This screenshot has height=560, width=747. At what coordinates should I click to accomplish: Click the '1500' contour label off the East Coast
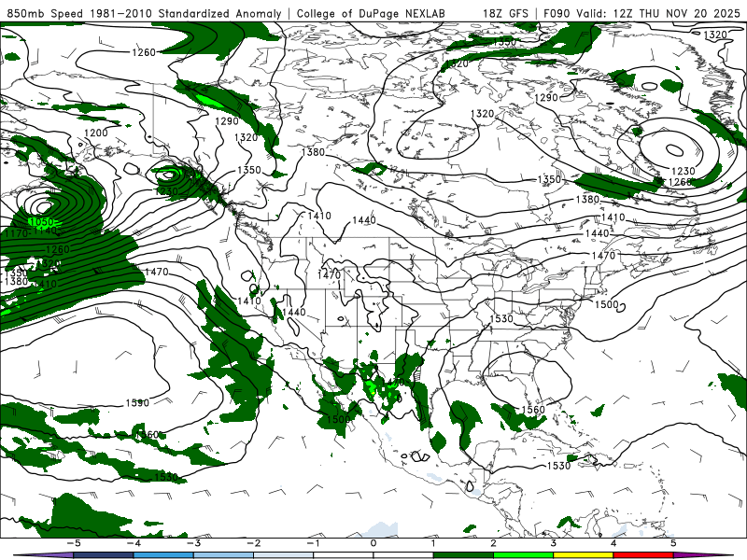[x=606, y=304]
